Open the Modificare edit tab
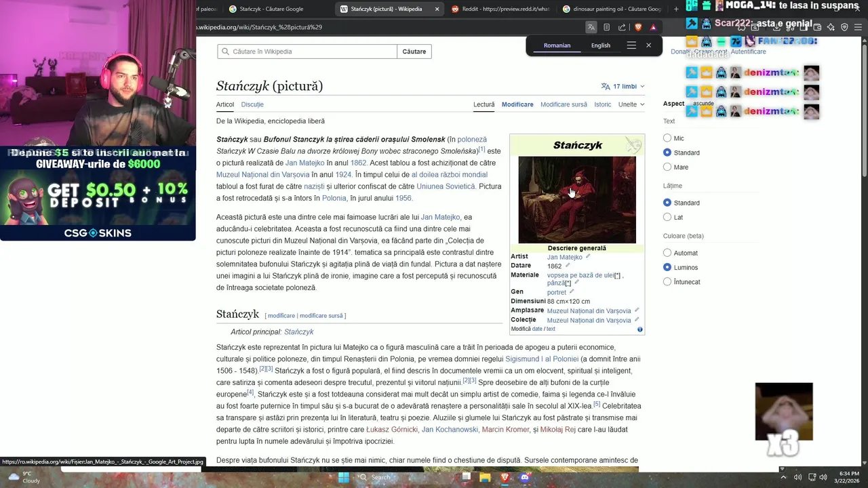Screen dimensions: 868x488 pos(517,104)
